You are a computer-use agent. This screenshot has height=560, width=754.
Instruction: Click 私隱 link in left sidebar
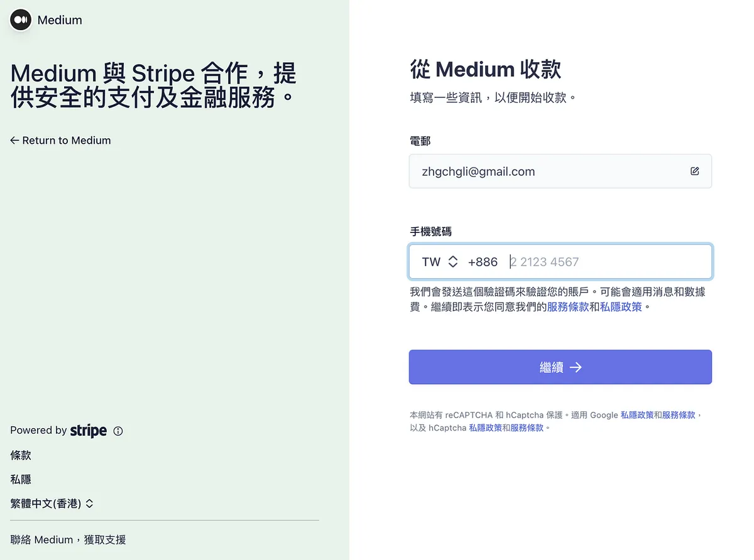[21, 480]
